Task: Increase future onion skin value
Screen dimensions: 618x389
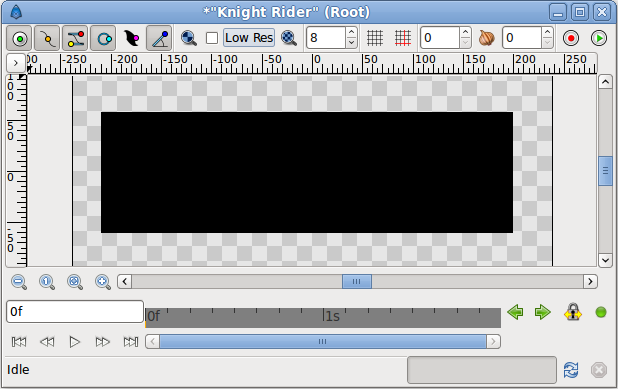Action: [x=547, y=32]
